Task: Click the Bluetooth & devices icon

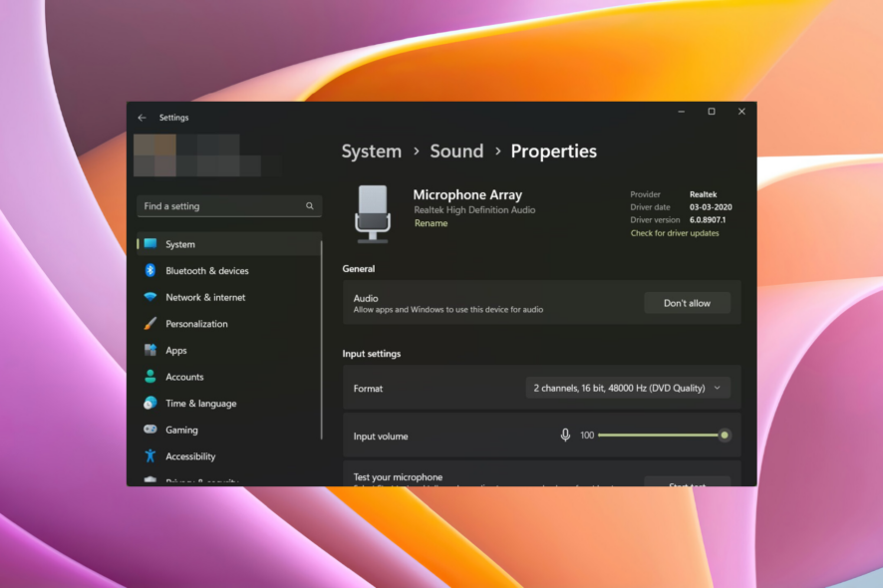Action: click(149, 270)
